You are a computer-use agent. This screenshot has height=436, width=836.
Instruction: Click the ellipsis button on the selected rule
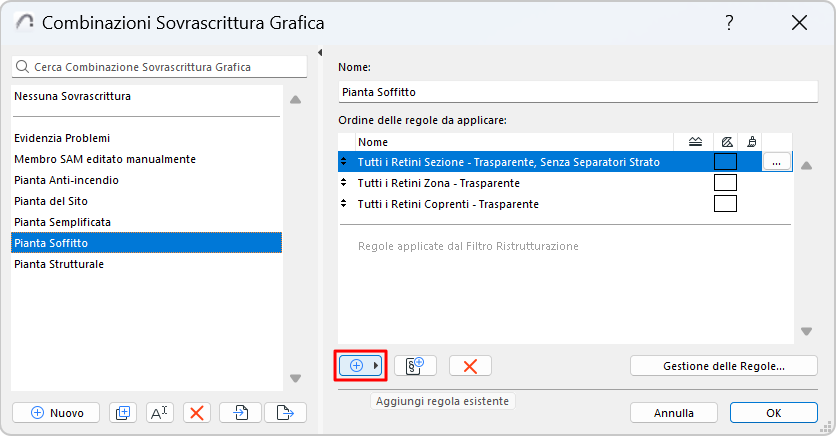[777, 161]
